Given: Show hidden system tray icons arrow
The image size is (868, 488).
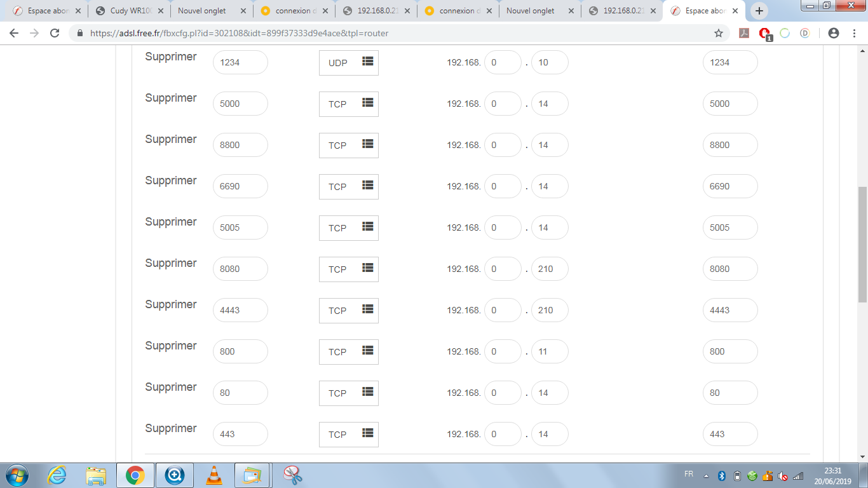Looking at the screenshot, I should [x=706, y=476].
